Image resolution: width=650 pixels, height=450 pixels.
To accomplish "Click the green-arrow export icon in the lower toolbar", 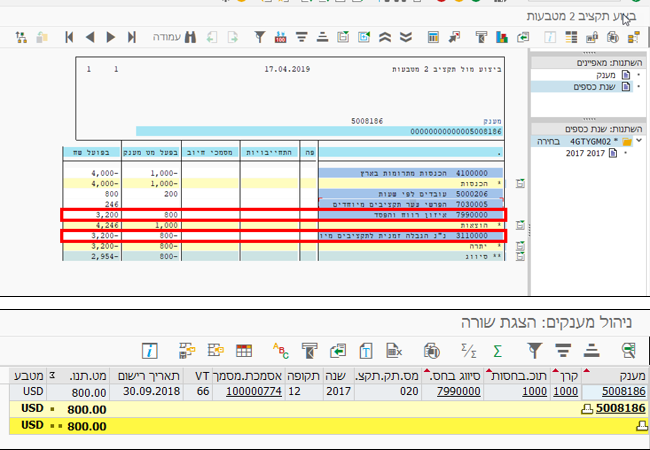I will pos(338,351).
